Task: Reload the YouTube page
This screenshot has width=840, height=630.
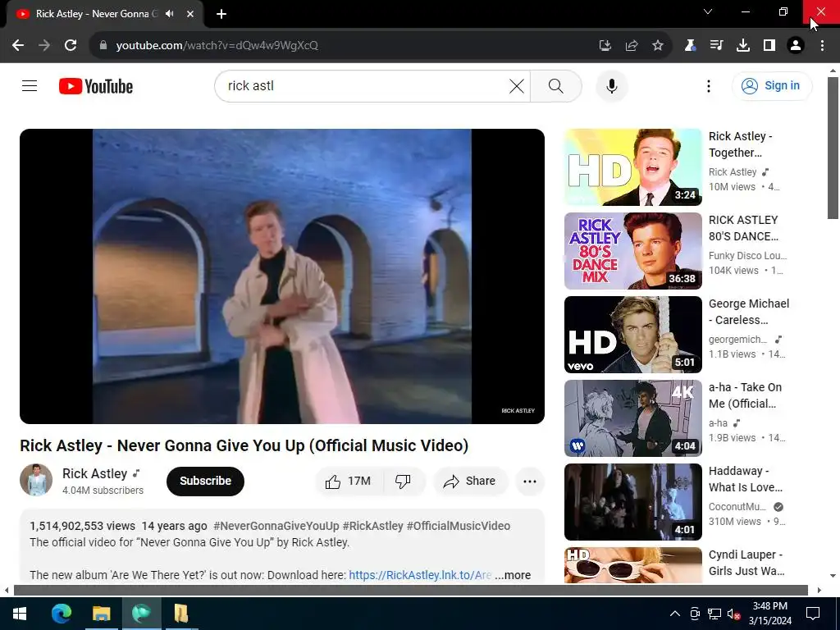Action: [x=71, y=46]
